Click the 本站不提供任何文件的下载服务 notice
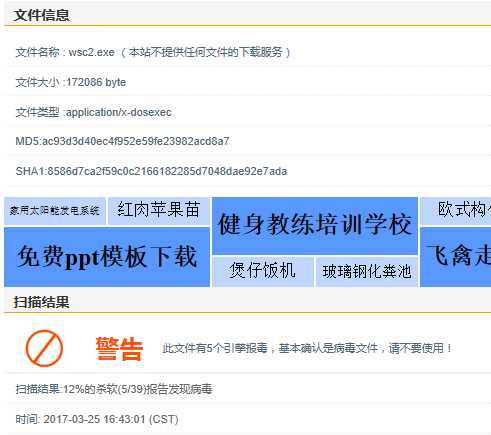491x435 pixels. 205,52
